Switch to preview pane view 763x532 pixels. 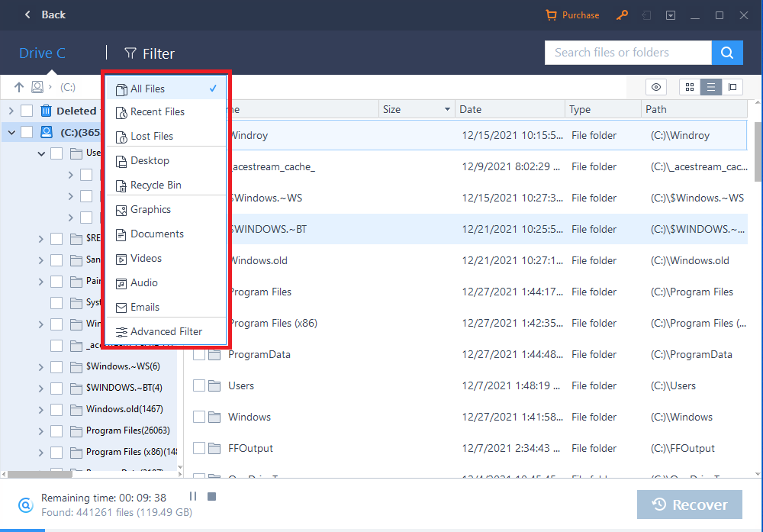[732, 87]
